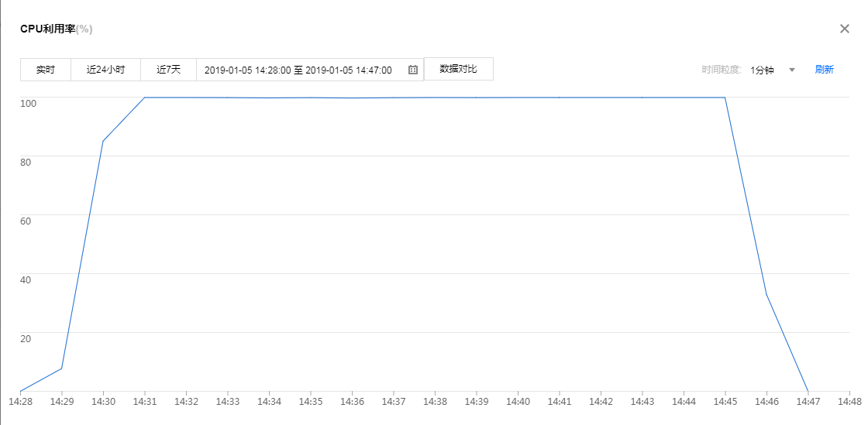Refresh the chart via 刷新 link

(x=824, y=70)
